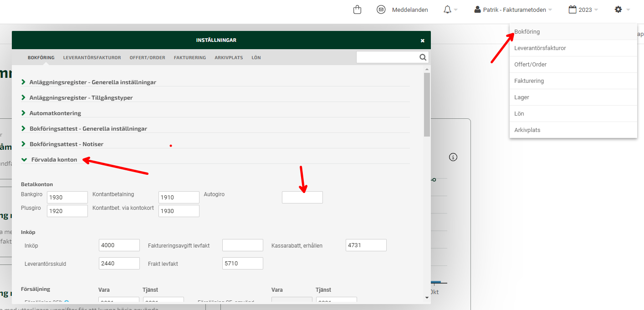The width and height of the screenshot is (644, 310).
Task: Select Lön in the gear dropdown menu
Action: [573, 114]
